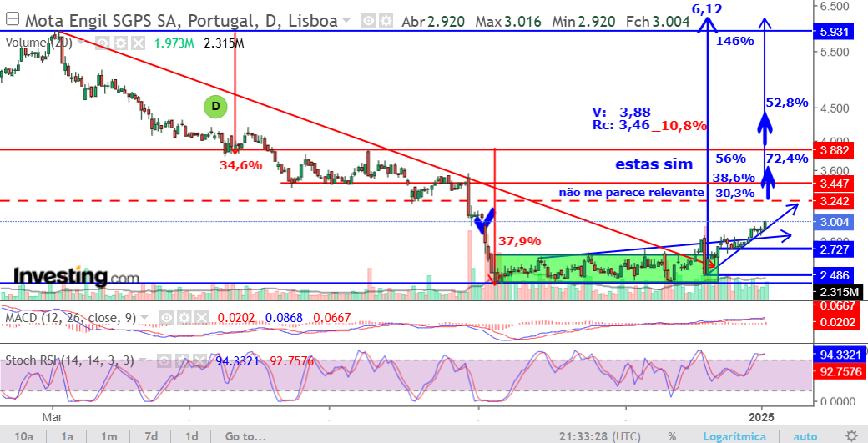Click the 34,6% red annotation text
868x443 pixels.
tap(240, 165)
